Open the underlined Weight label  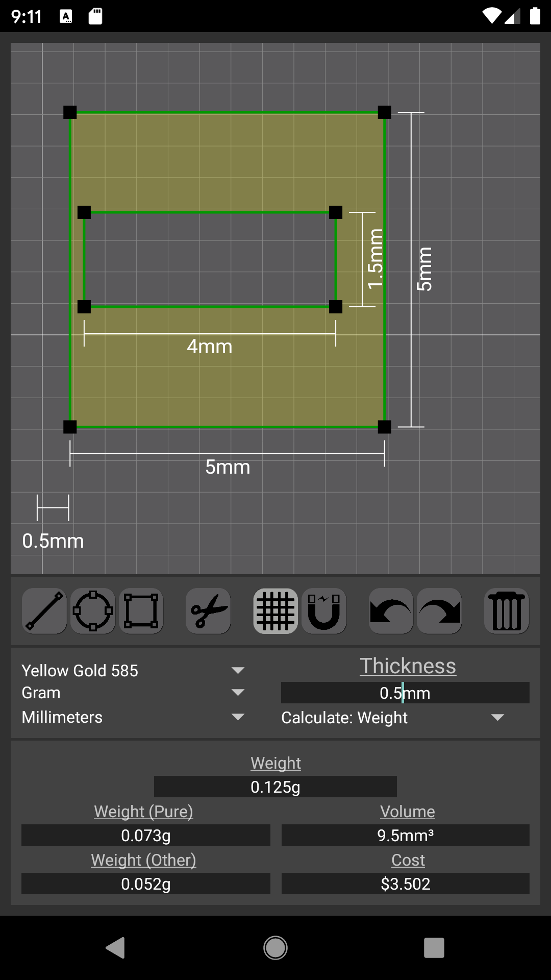coord(275,763)
